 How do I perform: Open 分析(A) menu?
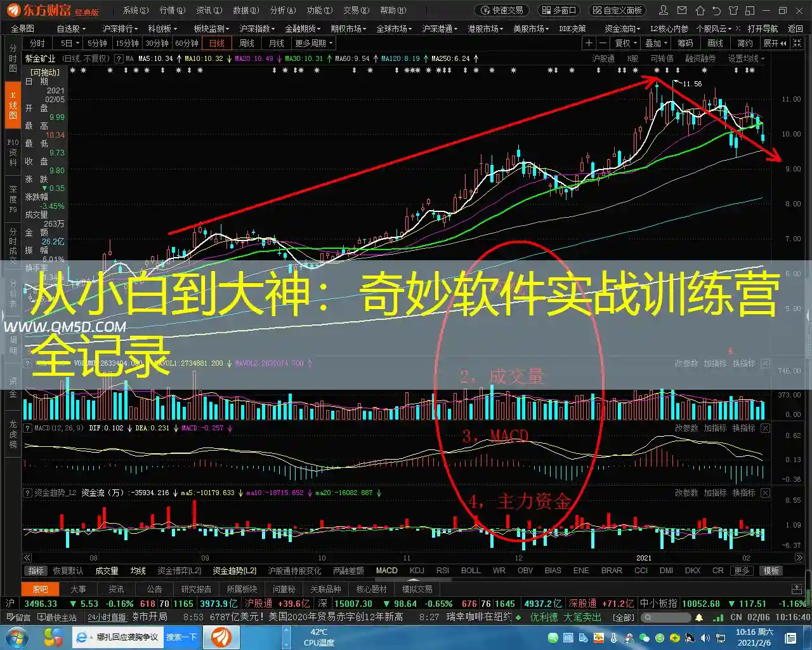(282, 10)
